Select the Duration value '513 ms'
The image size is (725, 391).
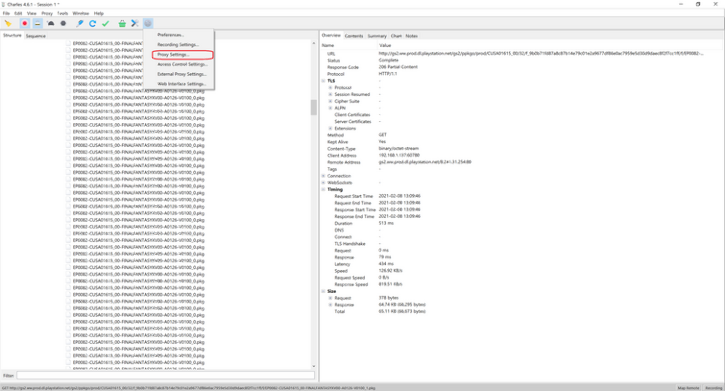coord(386,224)
